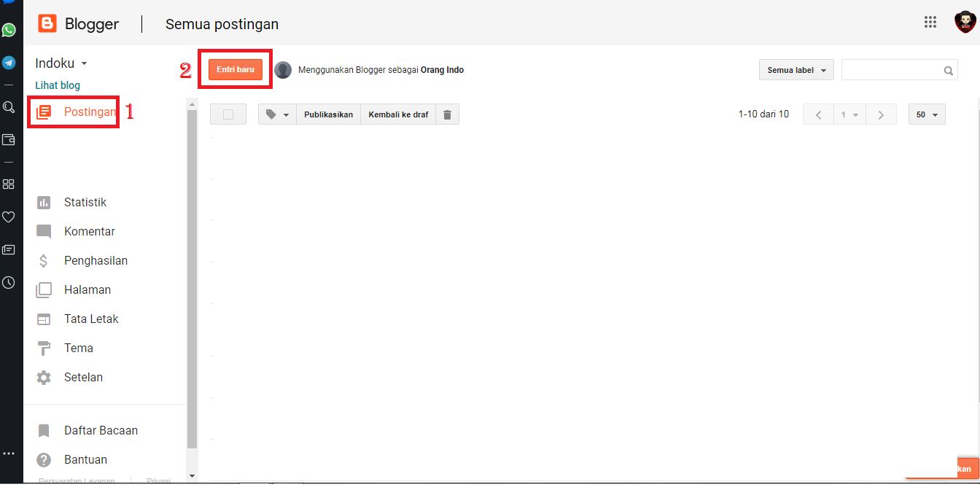
Task: Tick the select-all posts checkbox
Action: (228, 114)
